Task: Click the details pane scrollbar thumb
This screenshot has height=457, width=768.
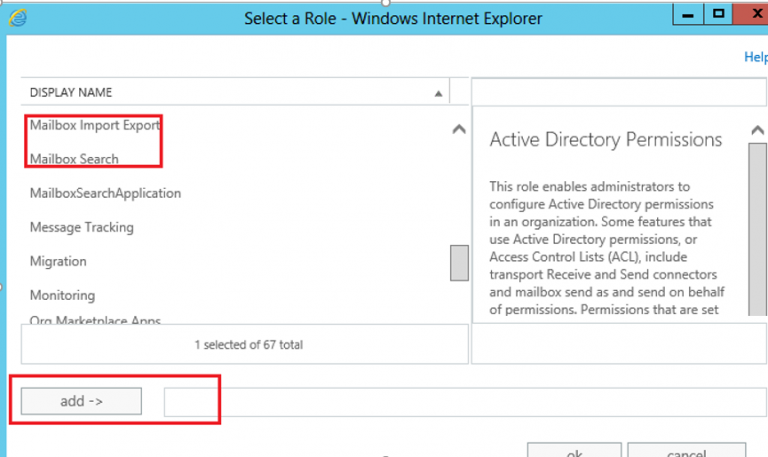Action: coord(757,229)
